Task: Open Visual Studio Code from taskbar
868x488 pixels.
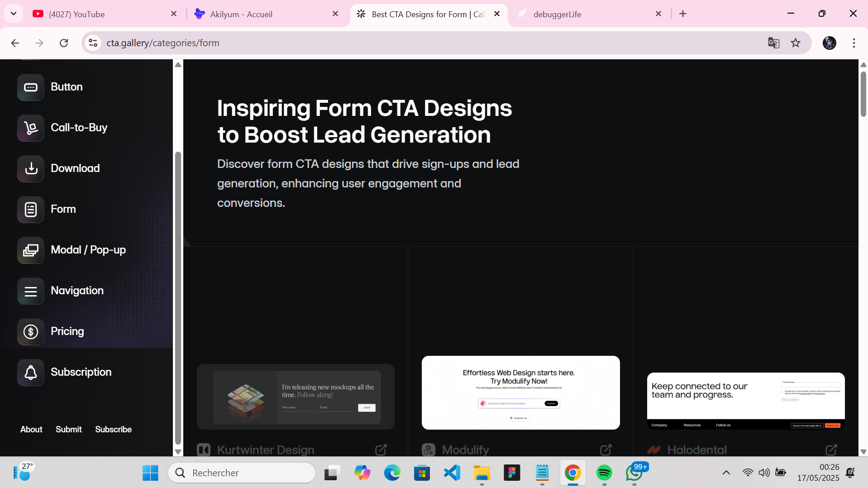Action: click(x=452, y=473)
